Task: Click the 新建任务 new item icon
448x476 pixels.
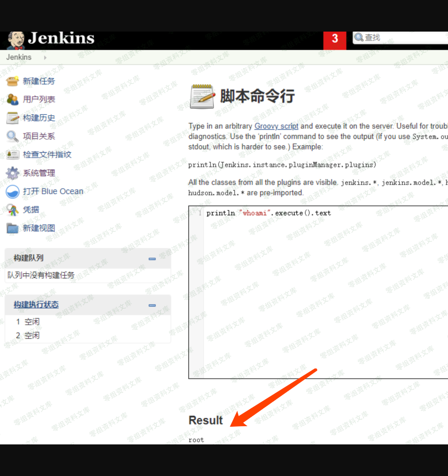Action: pyautogui.click(x=12, y=81)
